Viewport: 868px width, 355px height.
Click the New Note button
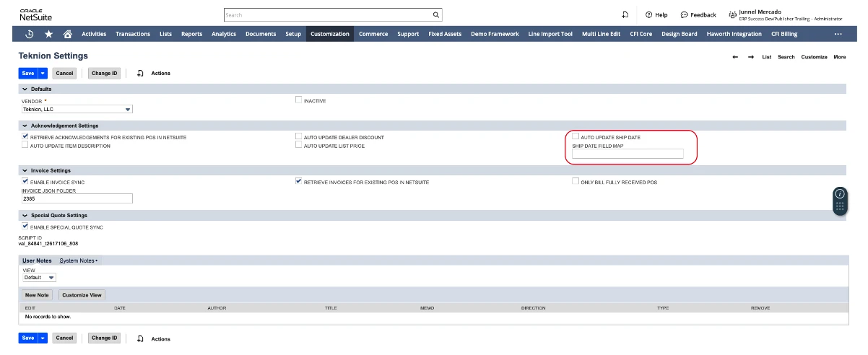[37, 294]
